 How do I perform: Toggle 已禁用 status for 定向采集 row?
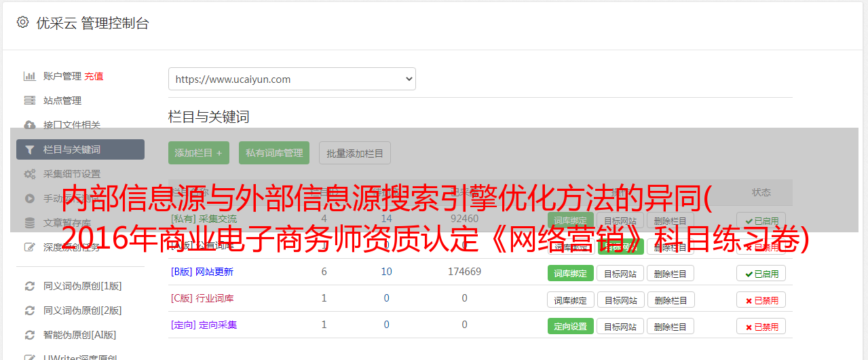point(761,326)
